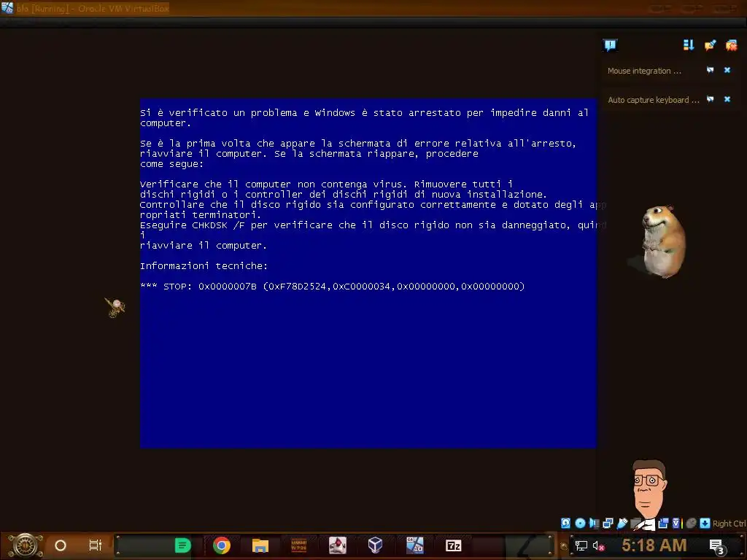Open the Action Center notifications icon
This screenshot has width=747, height=560.
click(717, 547)
